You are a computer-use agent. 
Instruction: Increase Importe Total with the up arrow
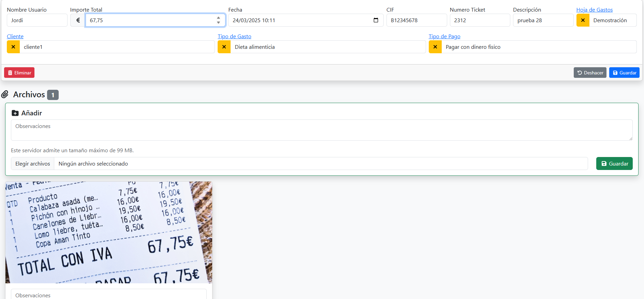218,18
